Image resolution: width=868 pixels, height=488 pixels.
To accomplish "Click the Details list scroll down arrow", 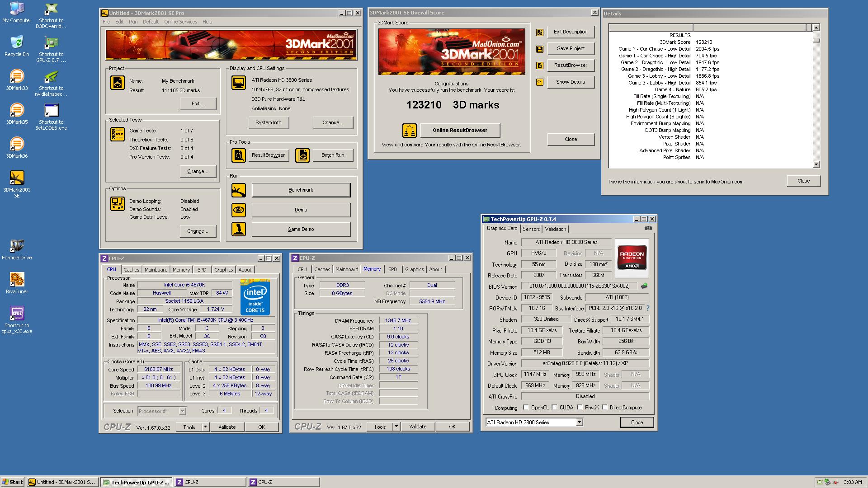I will (816, 165).
